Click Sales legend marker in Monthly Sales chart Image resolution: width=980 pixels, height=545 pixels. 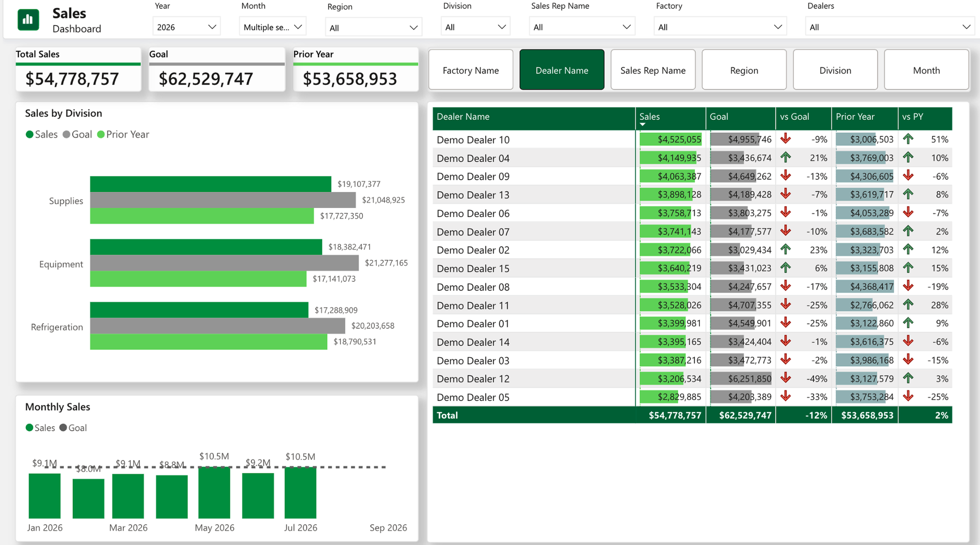(29, 427)
